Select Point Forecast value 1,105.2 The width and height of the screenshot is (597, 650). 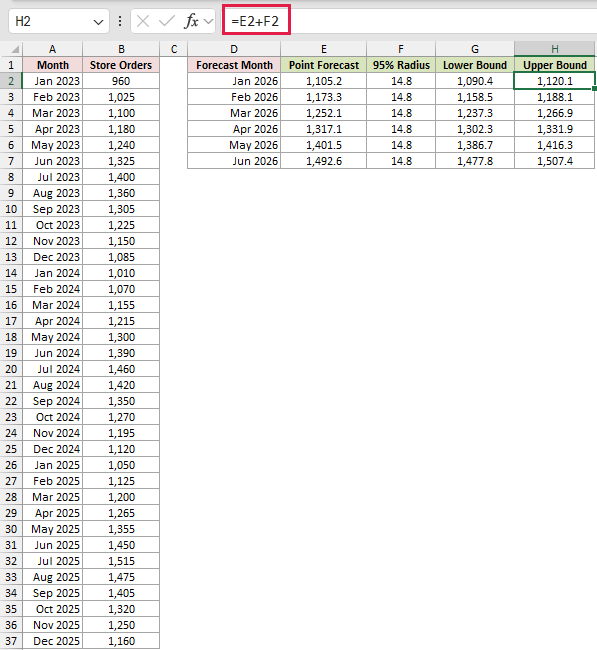[324, 81]
